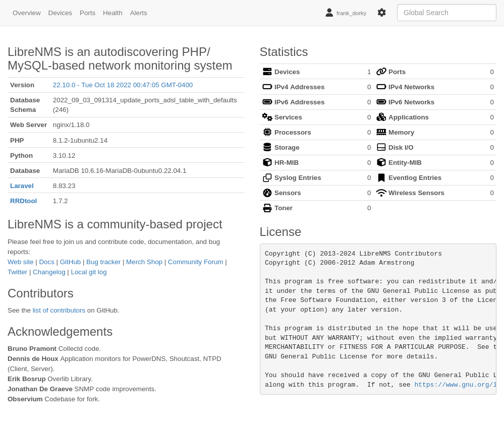Open the Overview menu

point(27,13)
